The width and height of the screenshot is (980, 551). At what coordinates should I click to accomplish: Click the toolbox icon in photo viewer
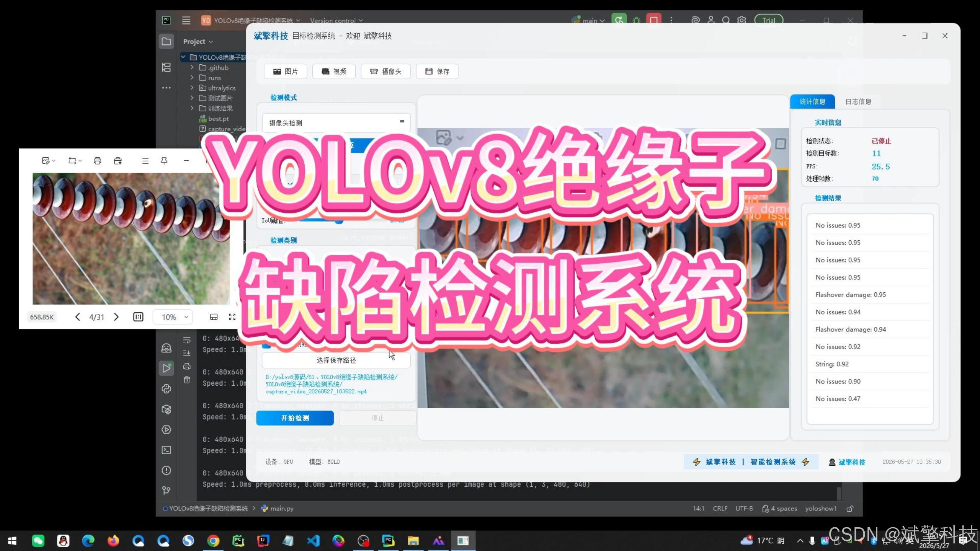click(118, 161)
